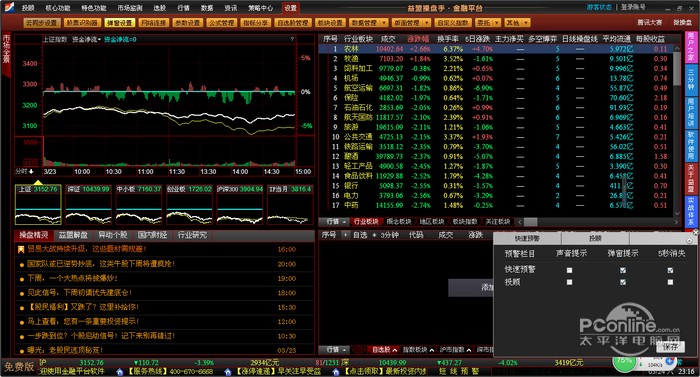
Task: Uncheck 弹窗提示 for 投顾
Action: pyautogui.click(x=623, y=282)
